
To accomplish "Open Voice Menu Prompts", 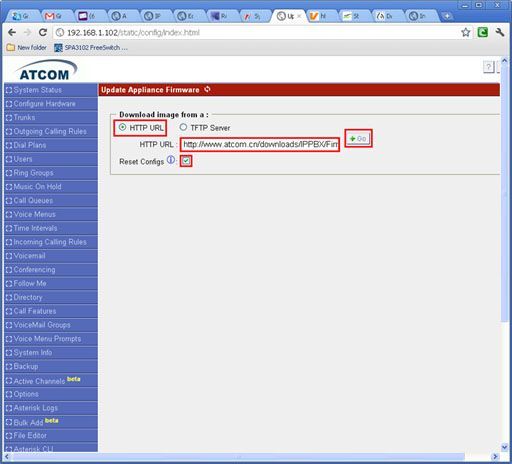I will pyautogui.click(x=51, y=339).
